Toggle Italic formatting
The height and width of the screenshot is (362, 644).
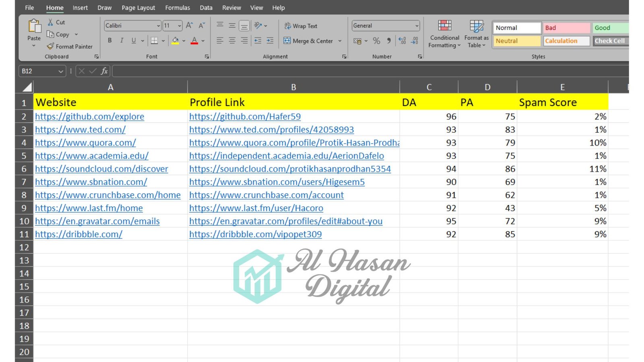pos(122,41)
